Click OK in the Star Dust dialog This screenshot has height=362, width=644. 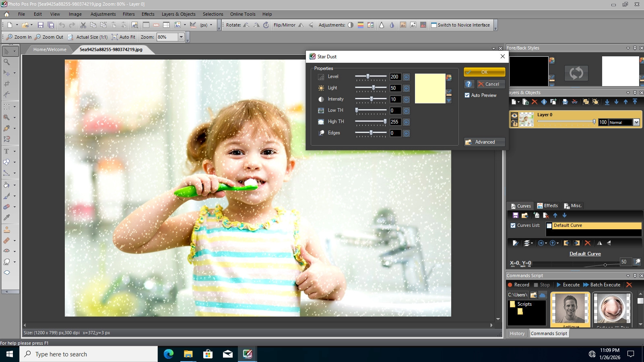[x=484, y=72]
